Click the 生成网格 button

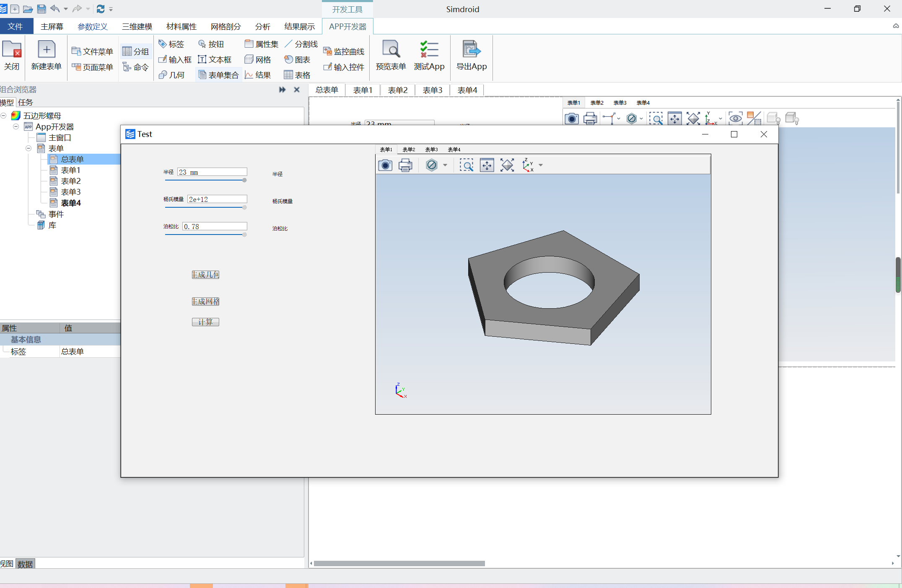(x=205, y=302)
